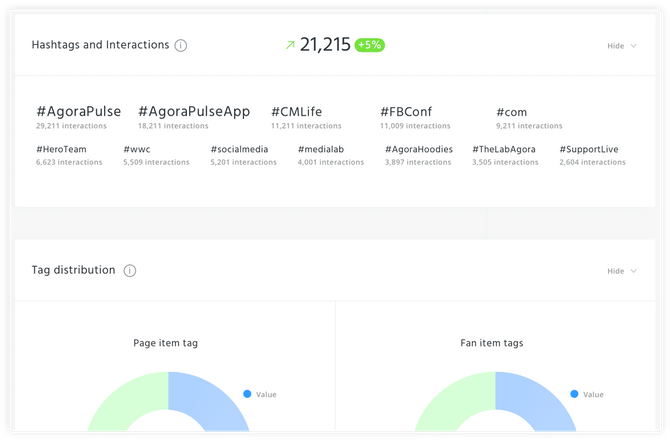Select the #CMLife hashtag

296,112
